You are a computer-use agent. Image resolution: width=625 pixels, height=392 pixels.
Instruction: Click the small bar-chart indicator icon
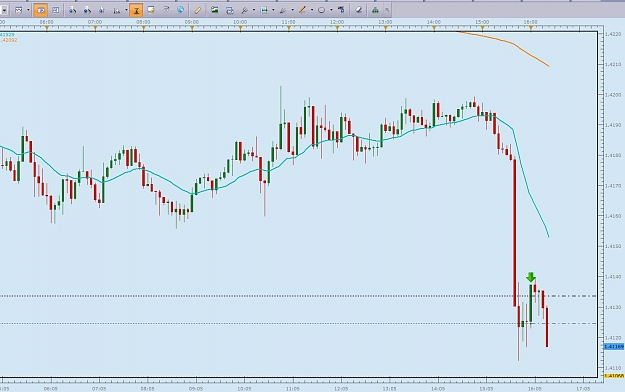117,10
